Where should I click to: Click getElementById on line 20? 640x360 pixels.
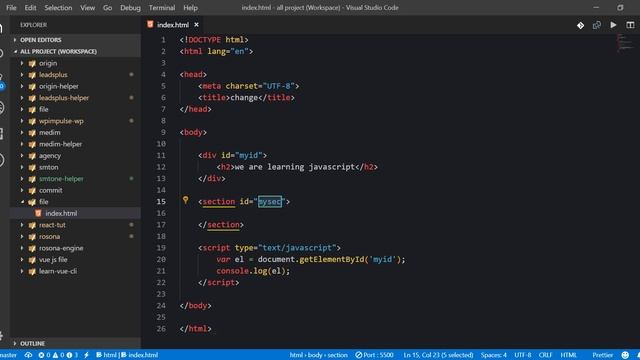pos(332,260)
